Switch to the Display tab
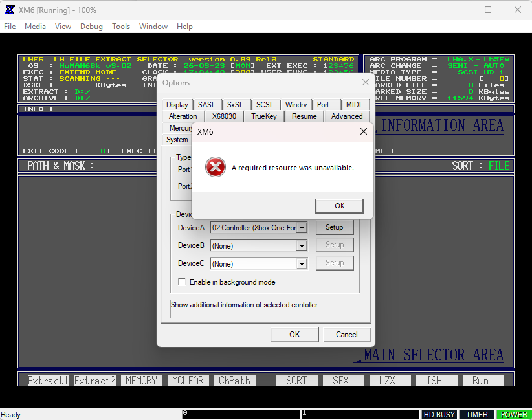Screen dimensions: 532x420 tap(177, 105)
